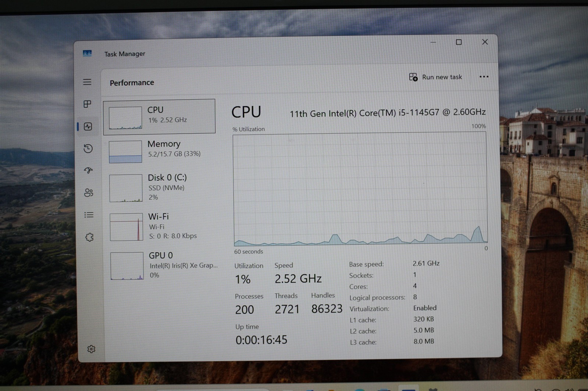Click the Performance page heading

point(132,83)
